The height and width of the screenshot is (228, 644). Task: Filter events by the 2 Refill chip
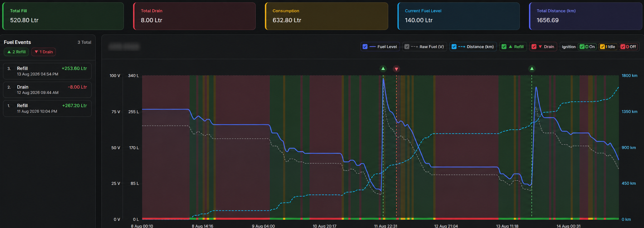coord(16,52)
